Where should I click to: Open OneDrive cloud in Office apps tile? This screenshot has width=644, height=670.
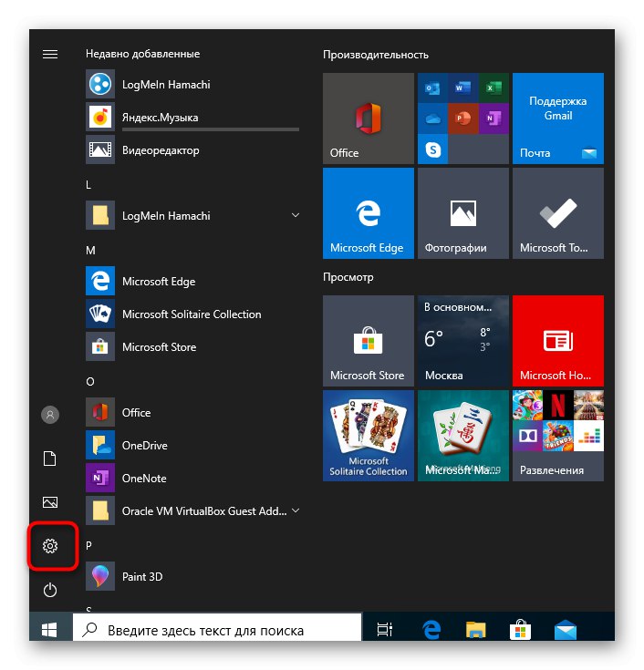click(x=432, y=119)
